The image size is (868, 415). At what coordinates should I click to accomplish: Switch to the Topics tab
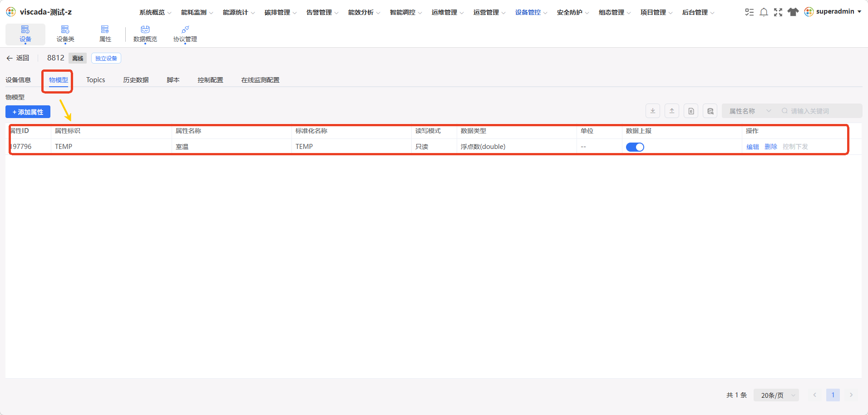click(96, 80)
